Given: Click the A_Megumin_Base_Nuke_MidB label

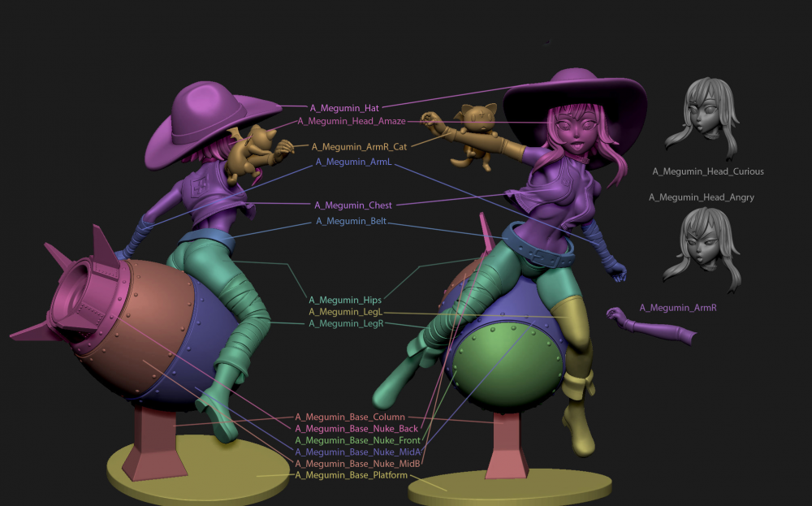Looking at the screenshot, I should coord(357,464).
